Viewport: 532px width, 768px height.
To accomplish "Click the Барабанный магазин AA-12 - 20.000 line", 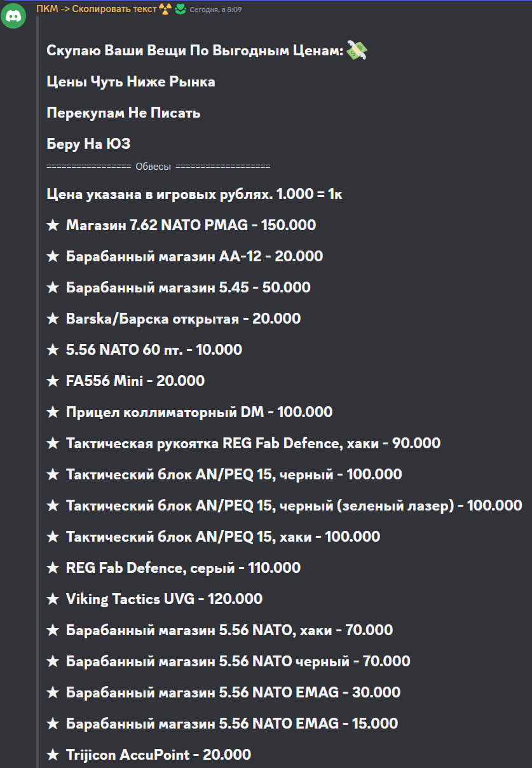I will [185, 256].
